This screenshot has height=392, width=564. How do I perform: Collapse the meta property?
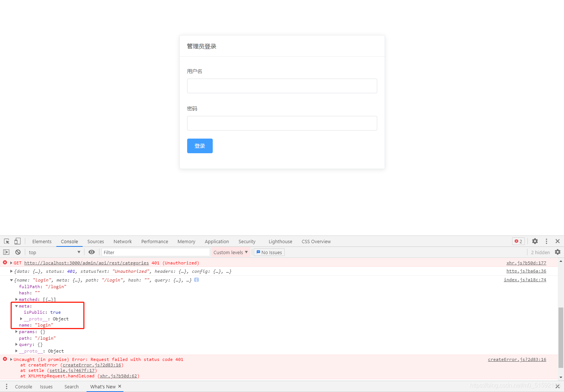point(16,306)
